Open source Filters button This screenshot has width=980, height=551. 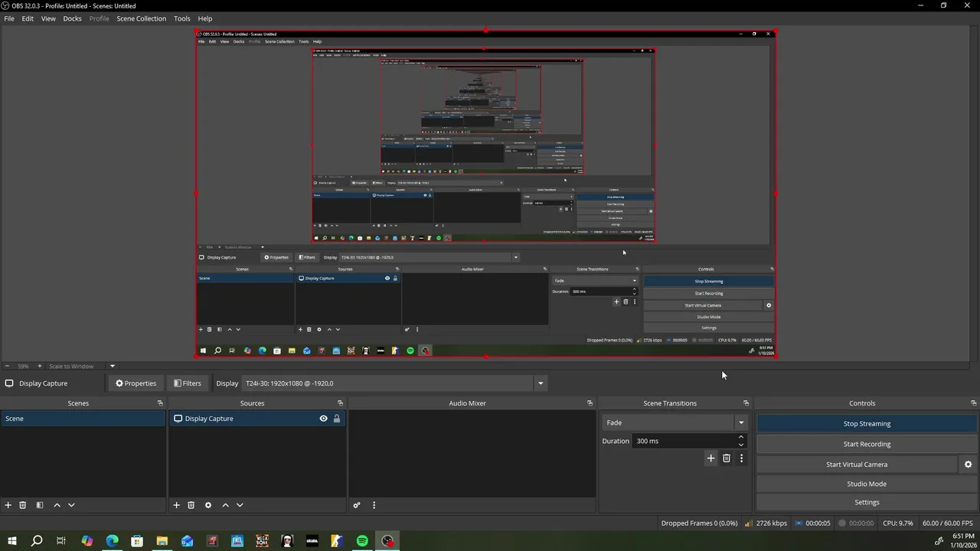tap(188, 383)
